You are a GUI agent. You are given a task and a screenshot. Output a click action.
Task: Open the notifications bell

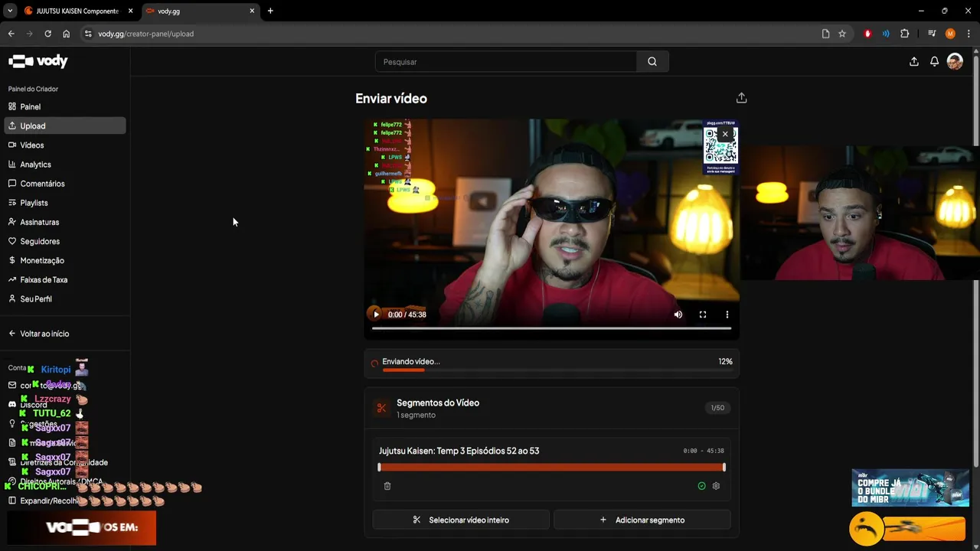point(934,62)
